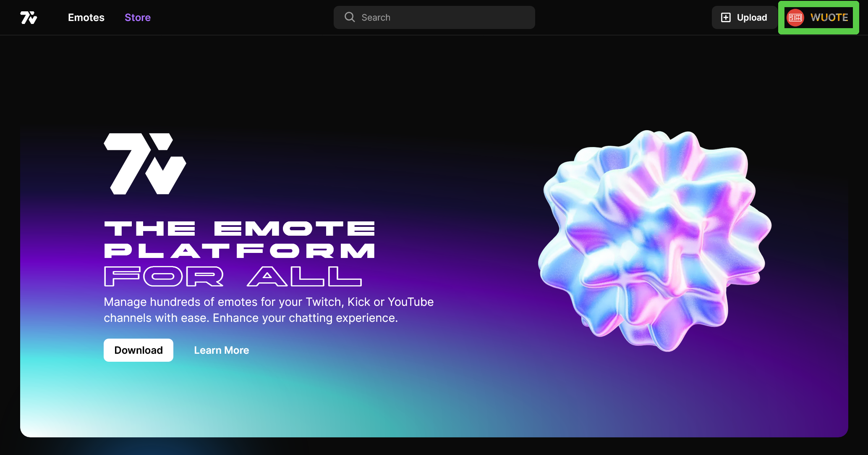
Task: Click the plus icon on Upload
Action: tap(726, 18)
